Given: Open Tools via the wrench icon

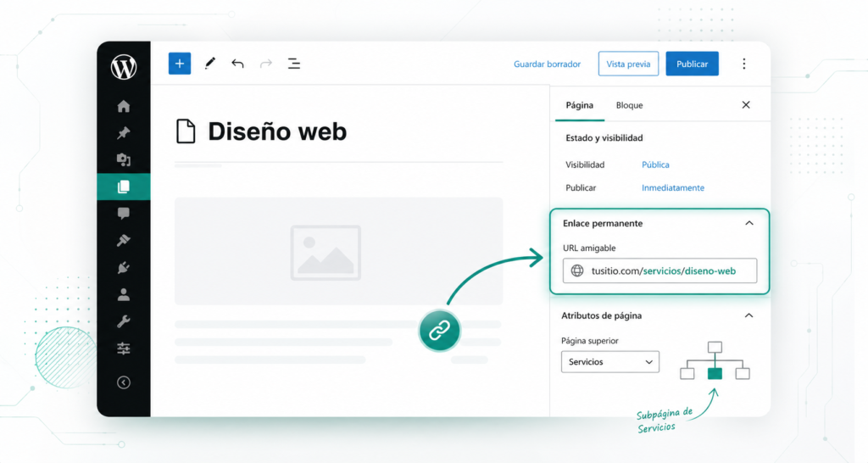Looking at the screenshot, I should (x=124, y=321).
